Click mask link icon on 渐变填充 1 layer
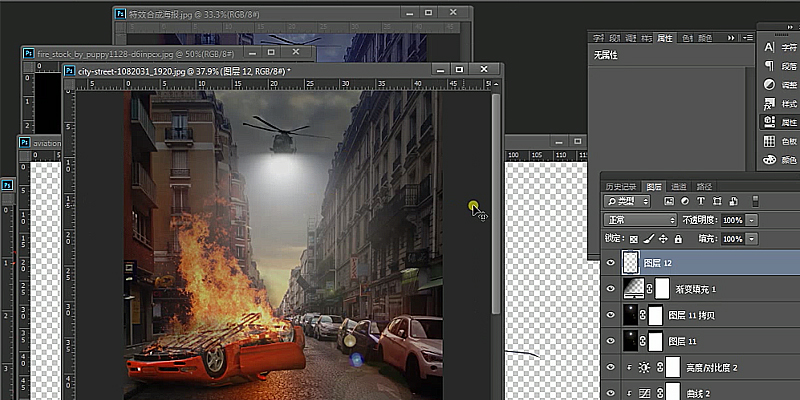800x400 pixels. [x=649, y=289]
